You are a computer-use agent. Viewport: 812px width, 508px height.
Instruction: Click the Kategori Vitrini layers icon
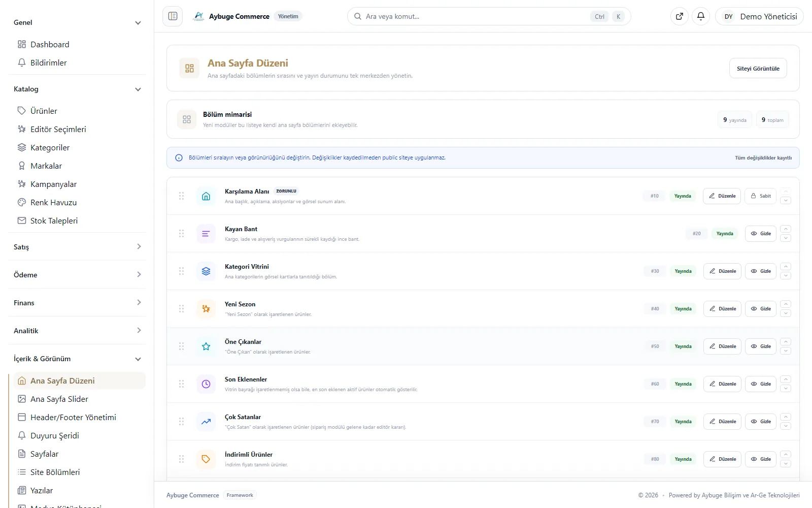point(206,271)
